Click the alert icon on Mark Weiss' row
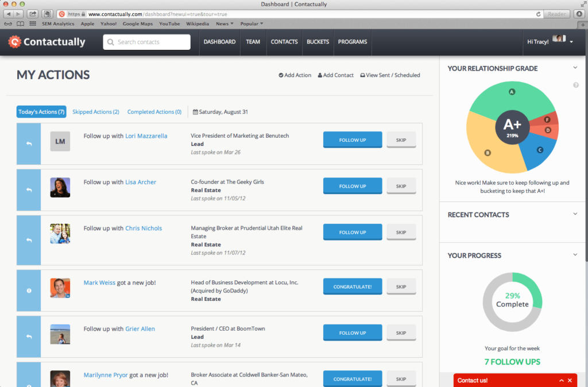The image size is (588, 387). pyautogui.click(x=29, y=291)
